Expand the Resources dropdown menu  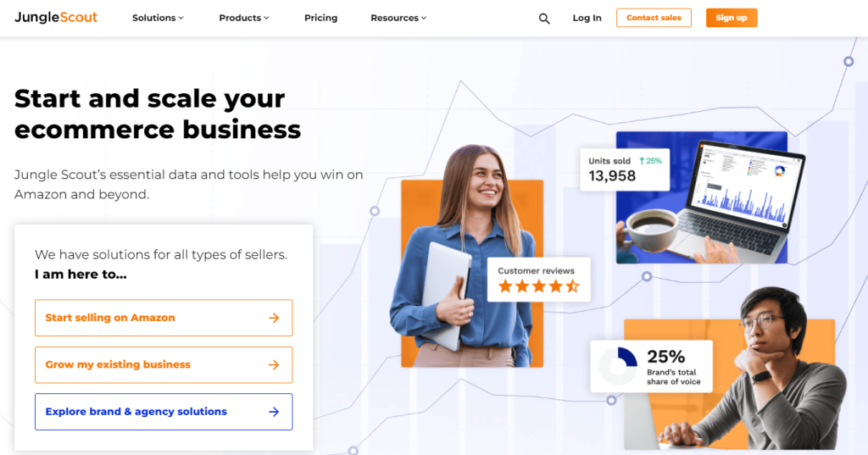point(398,18)
